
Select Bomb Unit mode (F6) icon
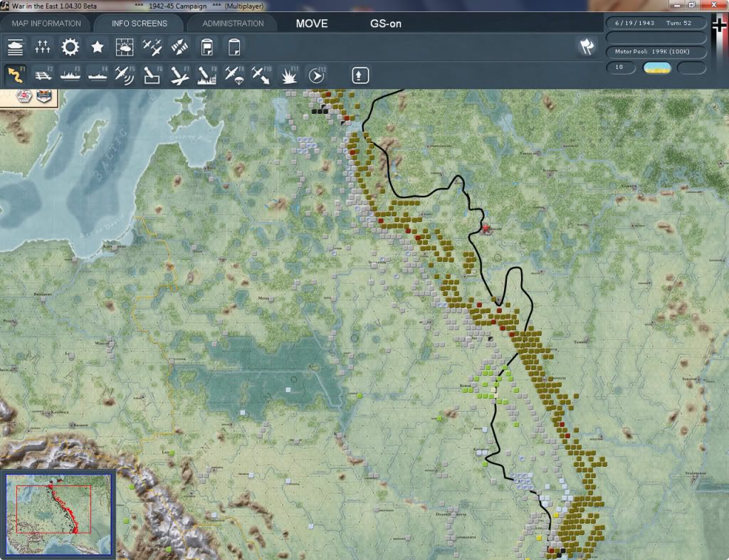[152, 75]
